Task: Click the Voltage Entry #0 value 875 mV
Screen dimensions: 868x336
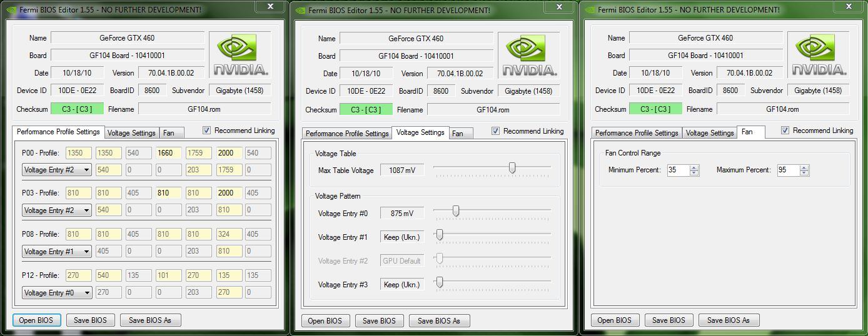Action: click(x=402, y=214)
